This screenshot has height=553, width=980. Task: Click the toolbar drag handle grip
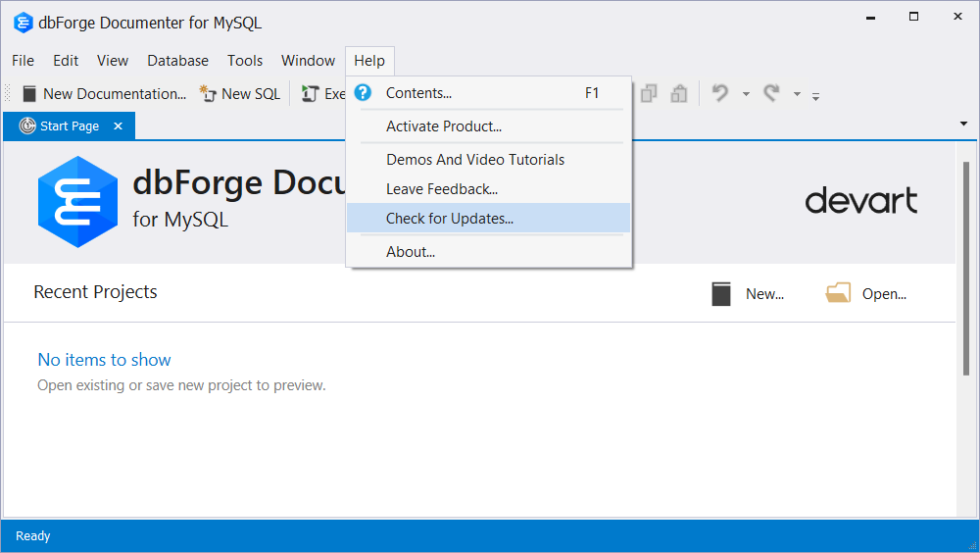pyautogui.click(x=8, y=94)
